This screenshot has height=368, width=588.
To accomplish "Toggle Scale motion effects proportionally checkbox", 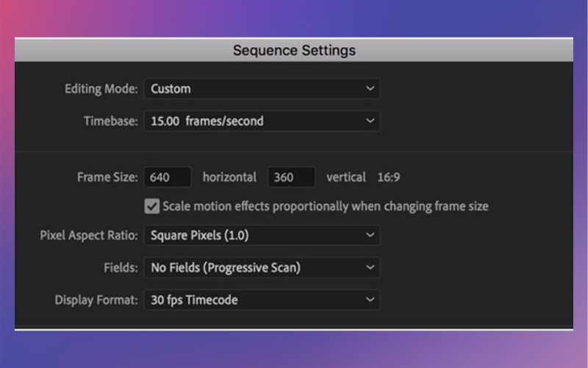I will coord(152,206).
